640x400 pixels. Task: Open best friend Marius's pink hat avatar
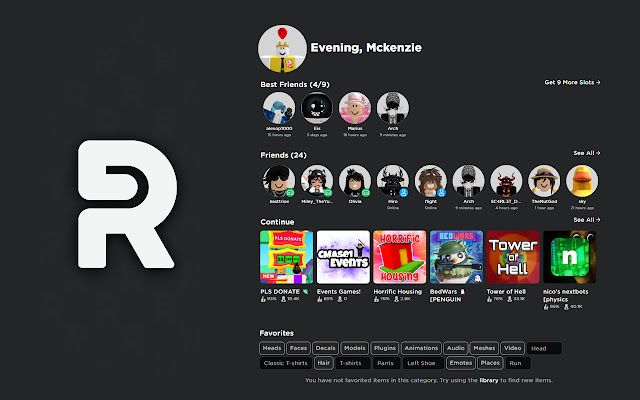tap(355, 108)
